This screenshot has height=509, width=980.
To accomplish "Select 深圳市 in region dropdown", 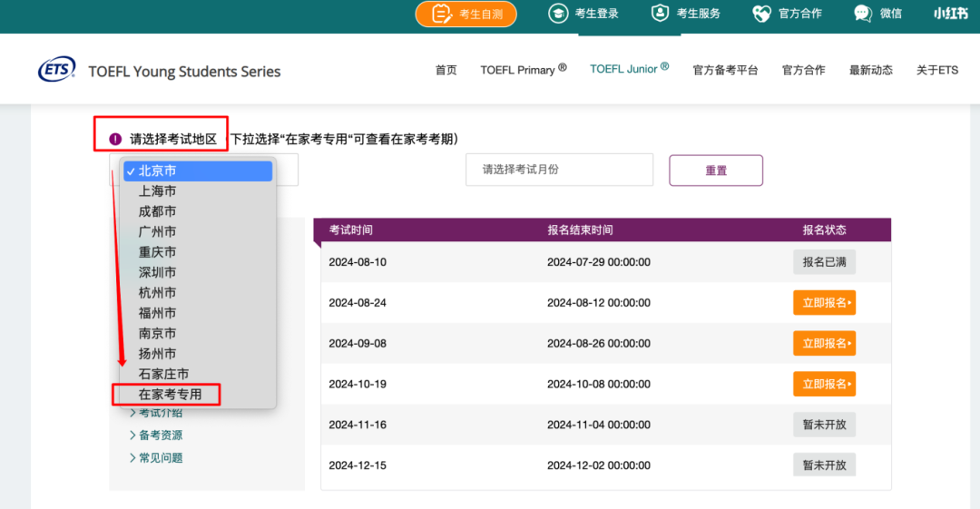I will coord(198,272).
